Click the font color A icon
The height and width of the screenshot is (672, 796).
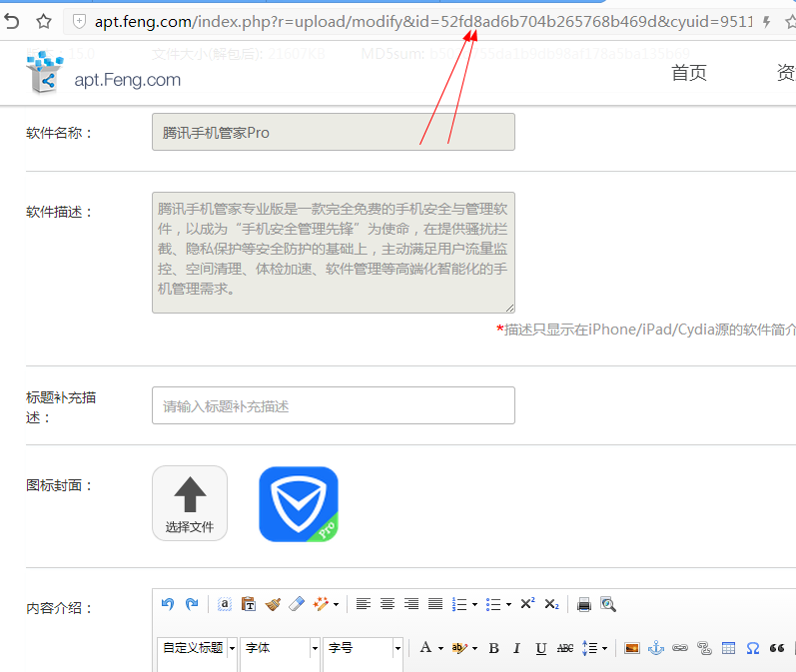(x=425, y=648)
